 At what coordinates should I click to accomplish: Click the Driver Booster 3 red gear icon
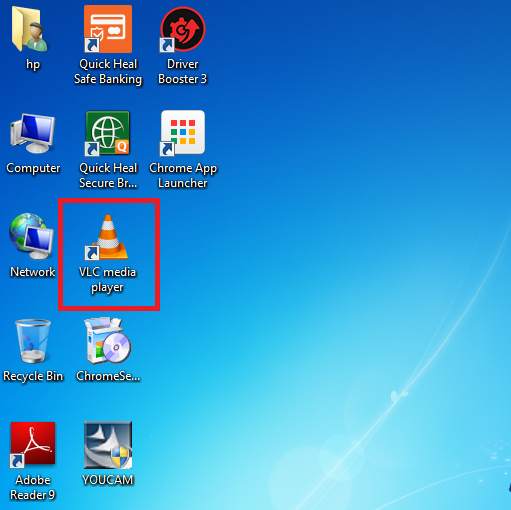pyautogui.click(x=183, y=29)
